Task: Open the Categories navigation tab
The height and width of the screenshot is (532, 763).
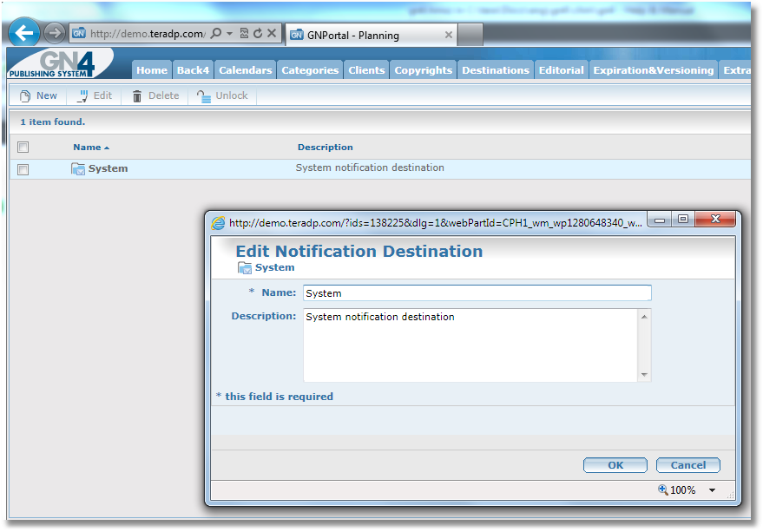Action: [310, 70]
